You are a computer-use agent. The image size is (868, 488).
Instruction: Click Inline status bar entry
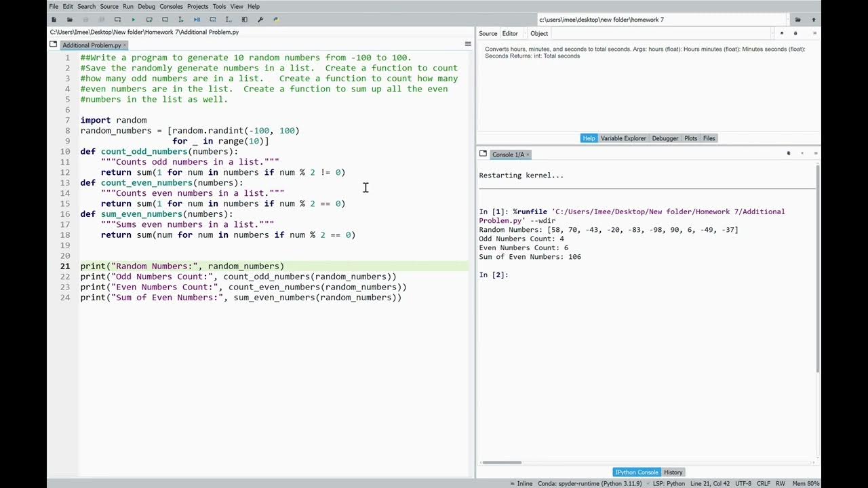click(x=520, y=483)
